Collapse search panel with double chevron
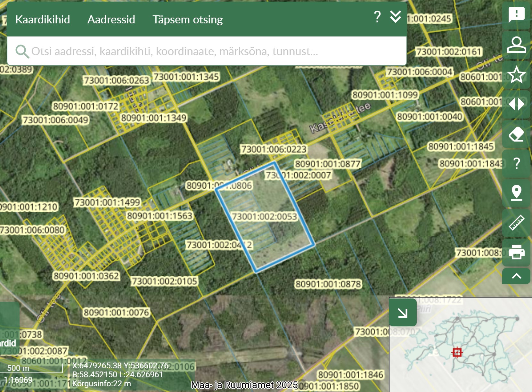The width and height of the screenshot is (532, 392). point(396,17)
